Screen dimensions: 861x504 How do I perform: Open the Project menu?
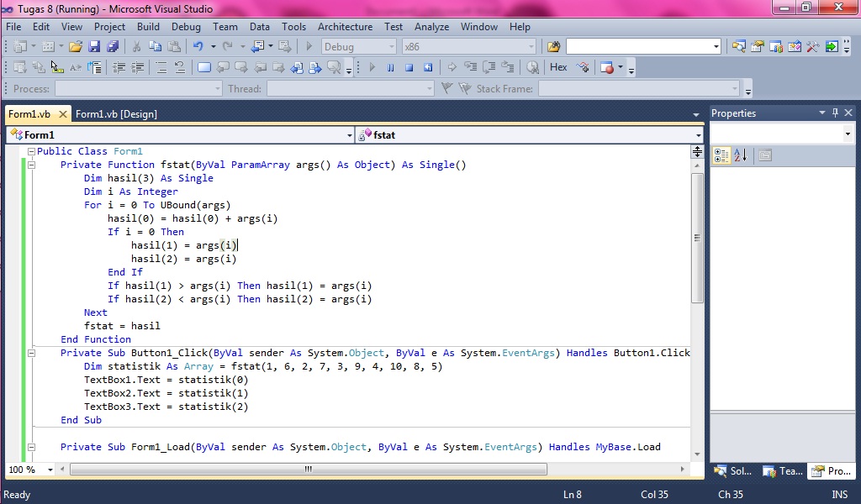pos(109,26)
